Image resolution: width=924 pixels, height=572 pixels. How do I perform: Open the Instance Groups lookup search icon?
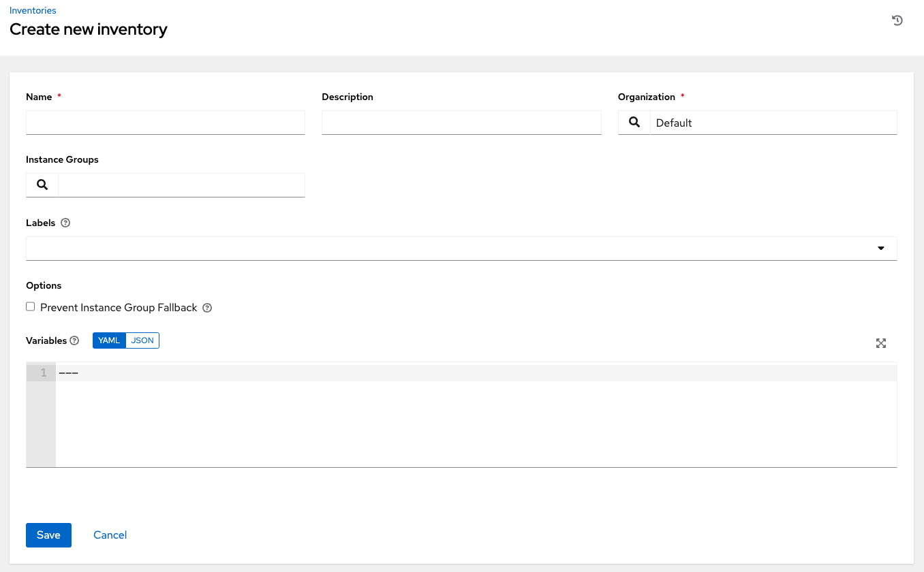pos(42,185)
